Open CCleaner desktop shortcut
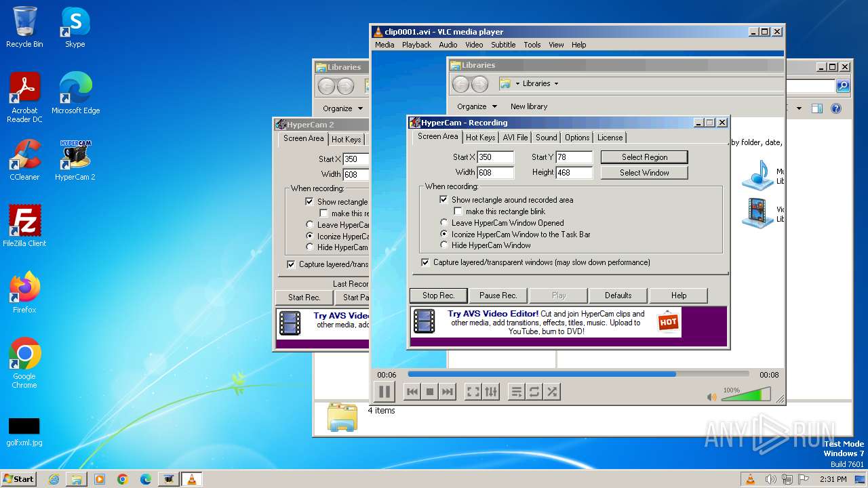Image resolution: width=868 pixels, height=488 pixels. click(24, 160)
